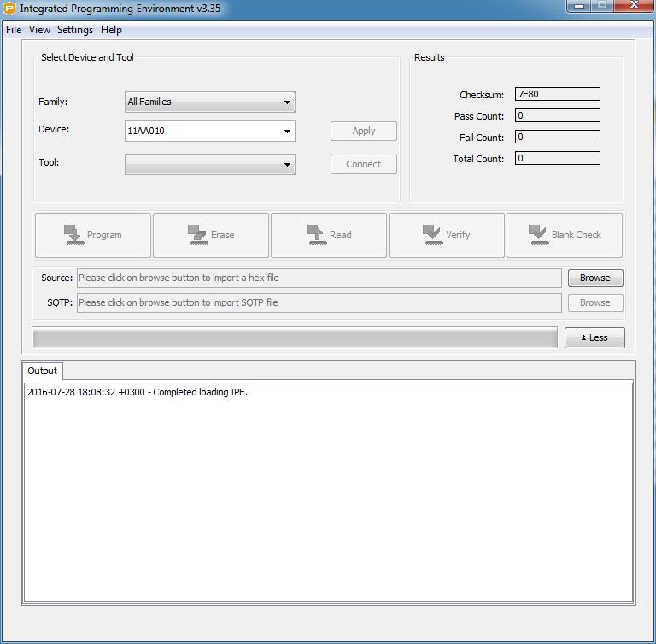The image size is (656, 644).
Task: Click the Results group label
Action: click(x=430, y=57)
